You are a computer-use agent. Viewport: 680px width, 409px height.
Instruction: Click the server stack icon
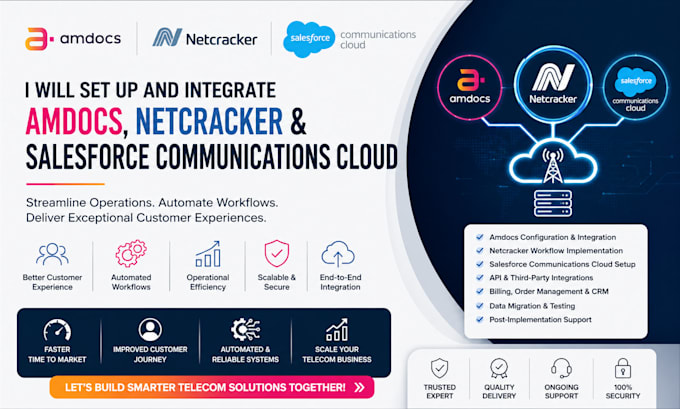coord(553,203)
